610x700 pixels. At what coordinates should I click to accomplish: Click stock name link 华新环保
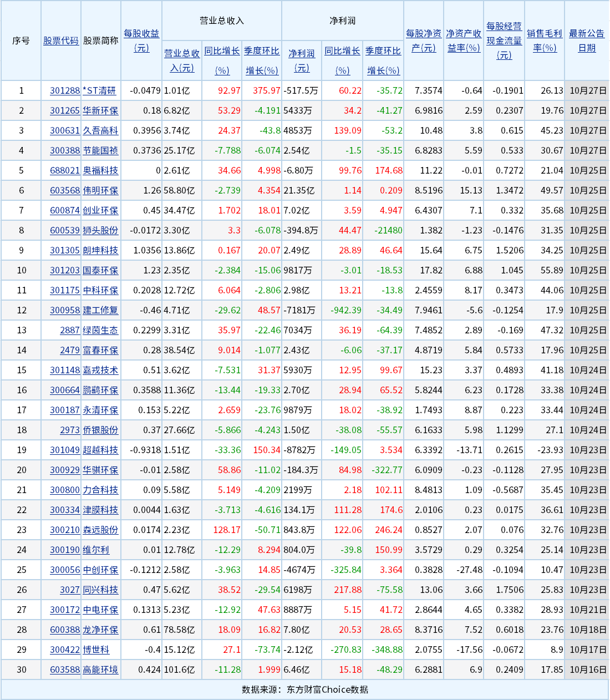100,110
